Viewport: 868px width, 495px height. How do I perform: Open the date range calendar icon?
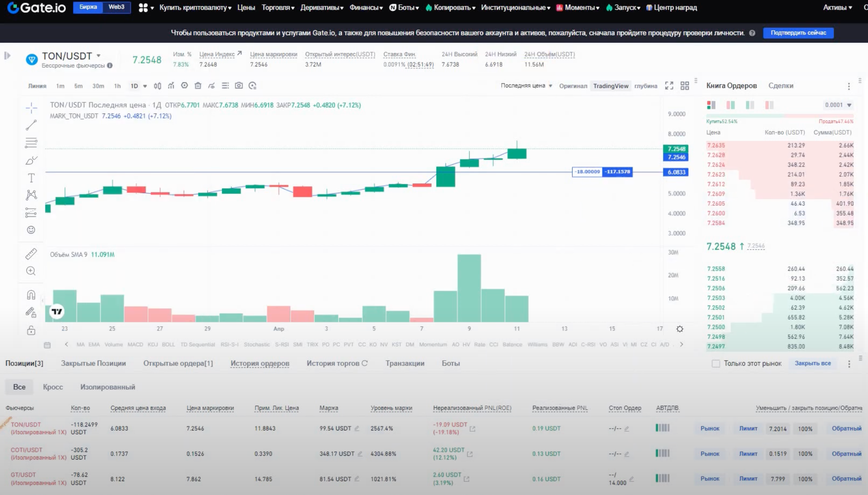(x=47, y=345)
